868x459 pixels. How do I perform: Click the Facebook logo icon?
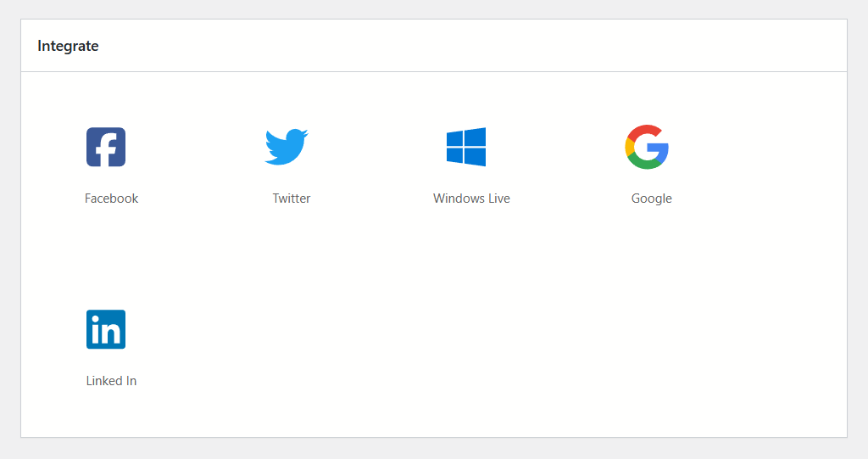(106, 147)
